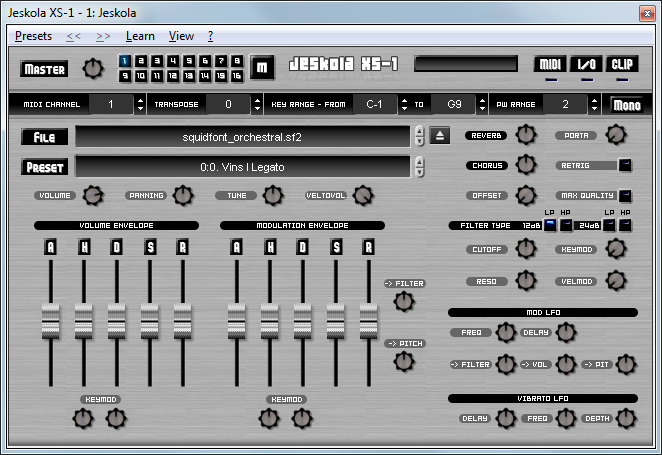Click the empty display field beside the logo
The width and height of the screenshot is (662, 455).
coord(466,64)
